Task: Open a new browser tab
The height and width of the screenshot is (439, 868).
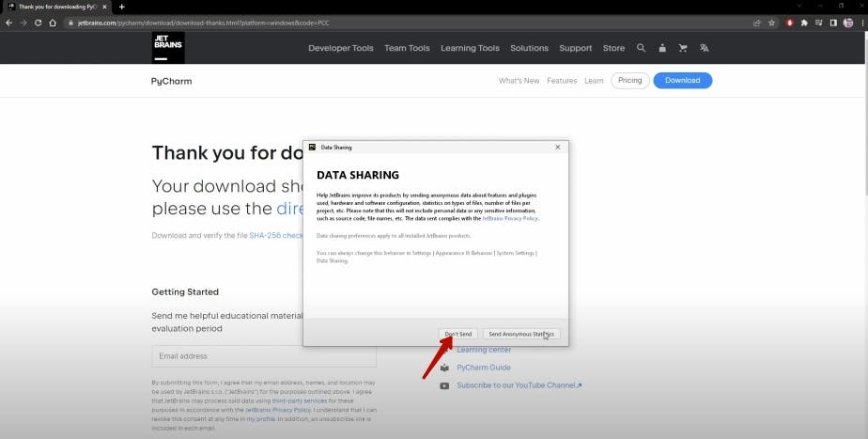Action: click(122, 7)
